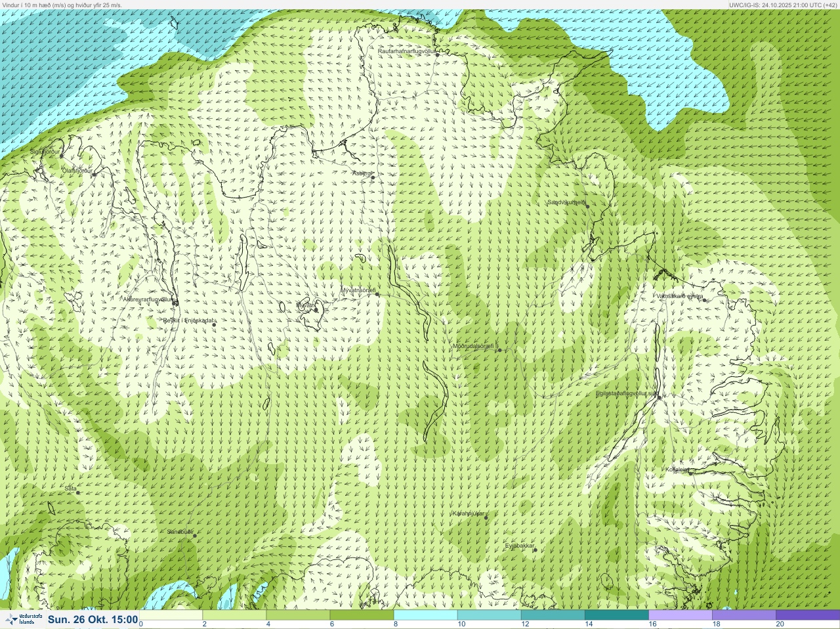Select the 12–14 m/s teal legend swatch

point(553,615)
